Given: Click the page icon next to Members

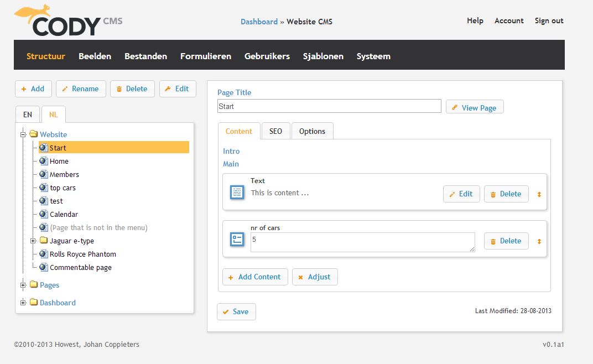Looking at the screenshot, I should click(x=44, y=174).
